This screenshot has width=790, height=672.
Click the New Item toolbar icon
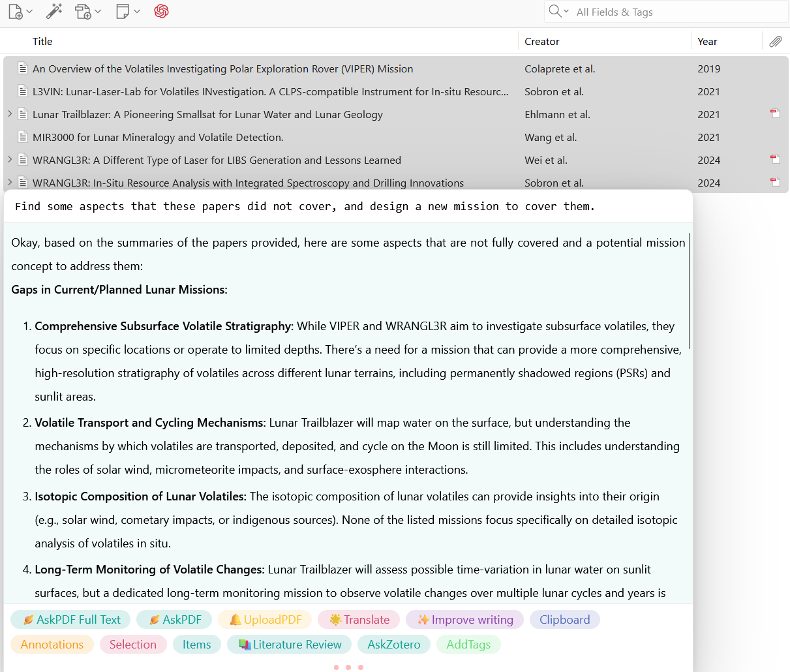[x=16, y=11]
